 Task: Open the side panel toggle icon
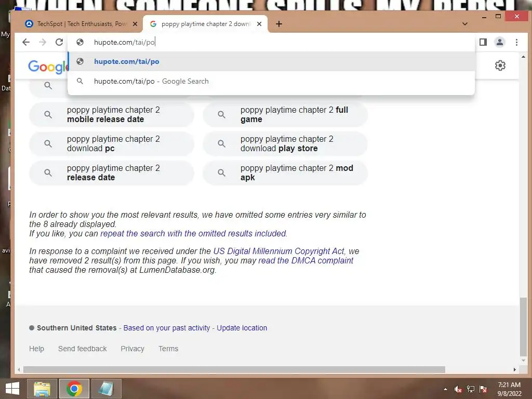483,42
